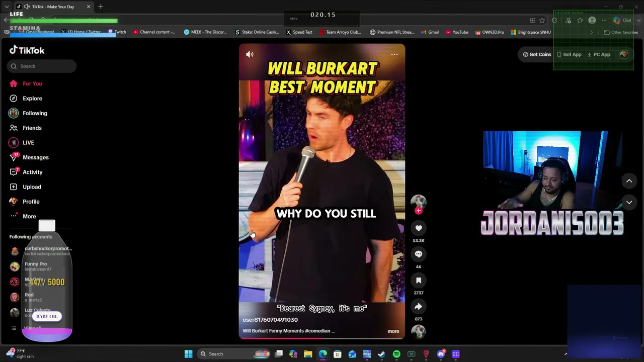The image size is (644, 362).
Task: Open the OWN3D.Pro bookmark
Action: (490, 32)
